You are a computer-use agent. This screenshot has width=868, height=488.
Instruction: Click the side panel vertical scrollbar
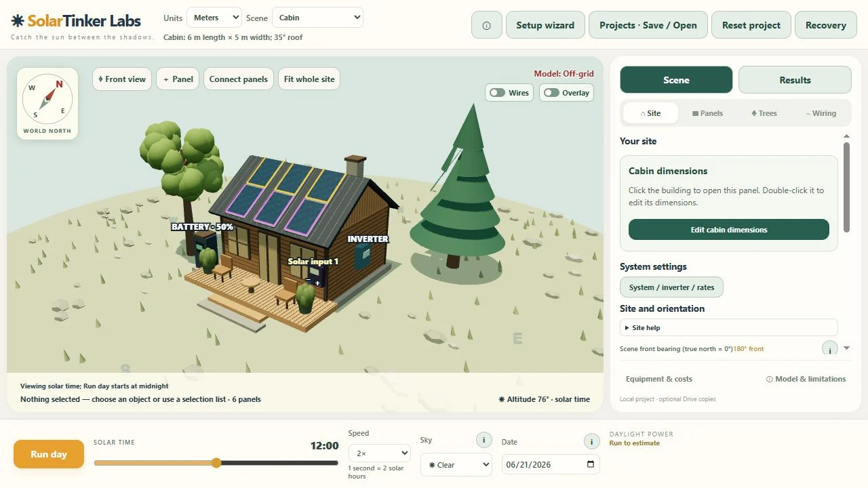846,186
